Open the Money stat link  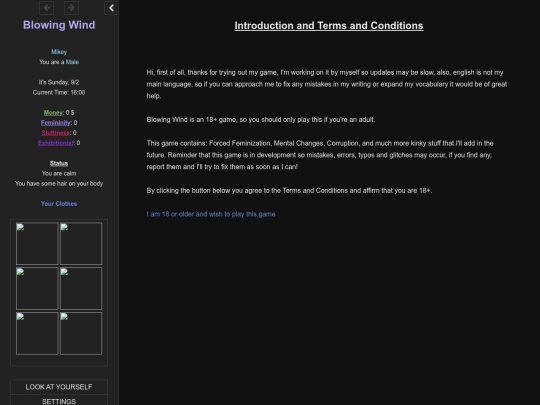53,113
